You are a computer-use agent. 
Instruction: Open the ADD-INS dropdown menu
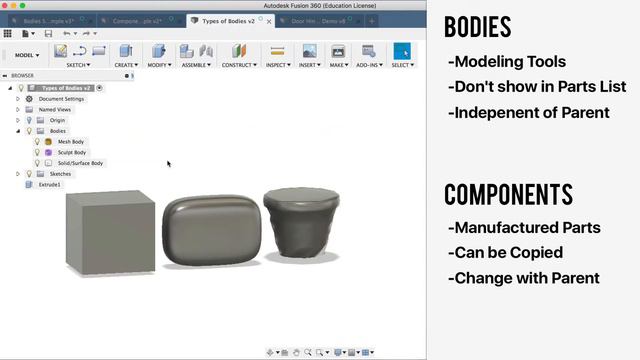[369, 65]
